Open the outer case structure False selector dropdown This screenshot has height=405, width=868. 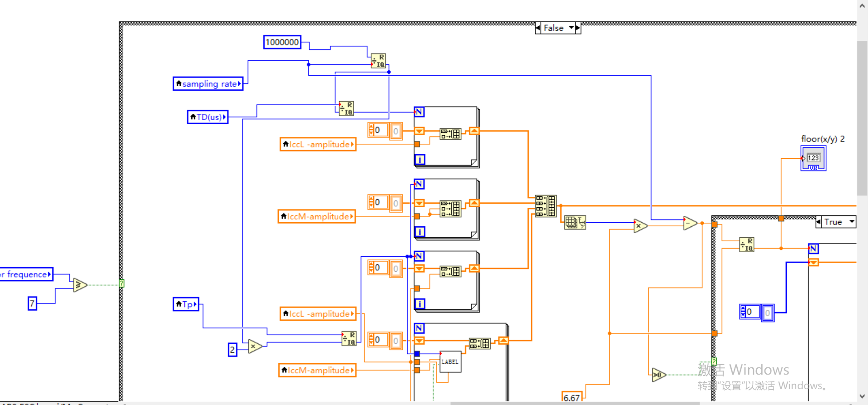571,28
